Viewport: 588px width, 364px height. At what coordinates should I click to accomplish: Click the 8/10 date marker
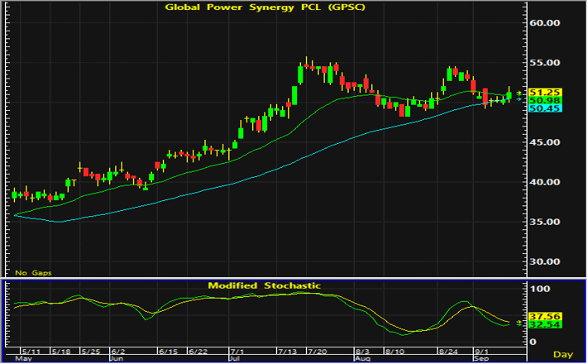394,352
